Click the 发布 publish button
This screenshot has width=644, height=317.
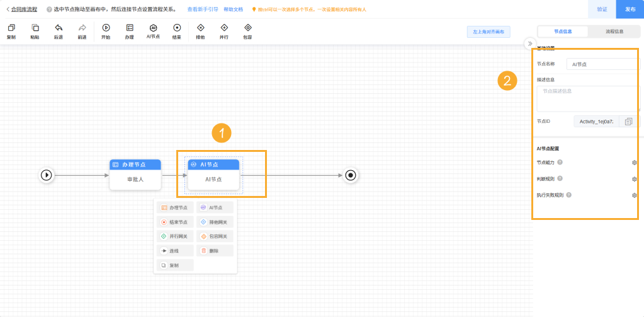[x=630, y=9]
